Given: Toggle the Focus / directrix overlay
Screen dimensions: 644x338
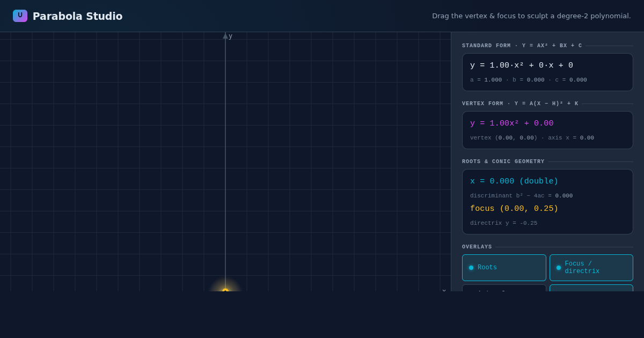Looking at the screenshot, I should tap(591, 268).
